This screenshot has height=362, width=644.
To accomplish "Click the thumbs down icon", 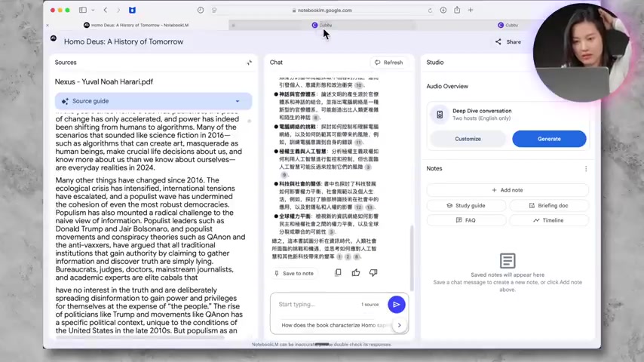I will (373, 272).
